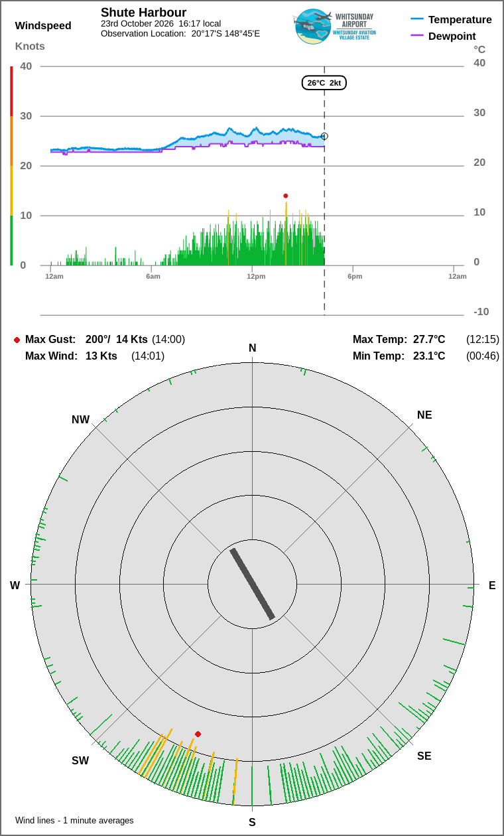Click the Max Temp value 27.7°C
Screen dimensions: 504x836
coord(429,340)
